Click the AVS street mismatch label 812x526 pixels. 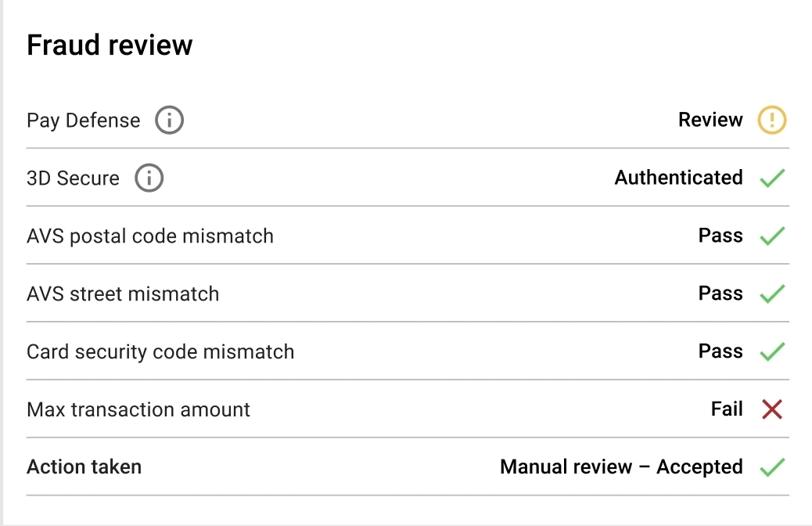(x=123, y=294)
